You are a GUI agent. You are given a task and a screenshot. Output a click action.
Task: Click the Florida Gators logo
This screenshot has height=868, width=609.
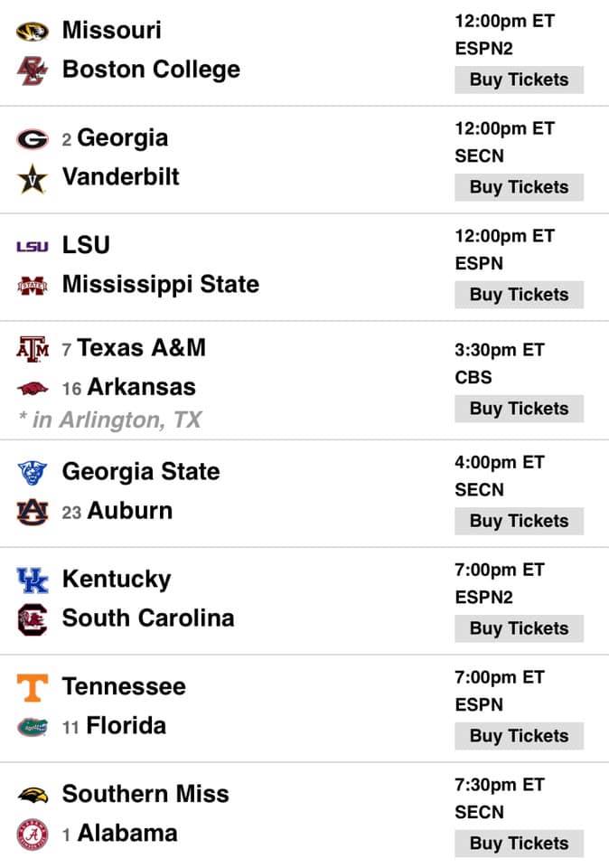coord(32,726)
